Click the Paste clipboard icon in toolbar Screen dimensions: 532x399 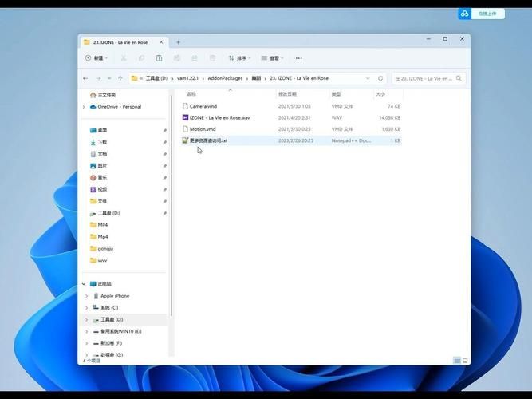(160, 58)
